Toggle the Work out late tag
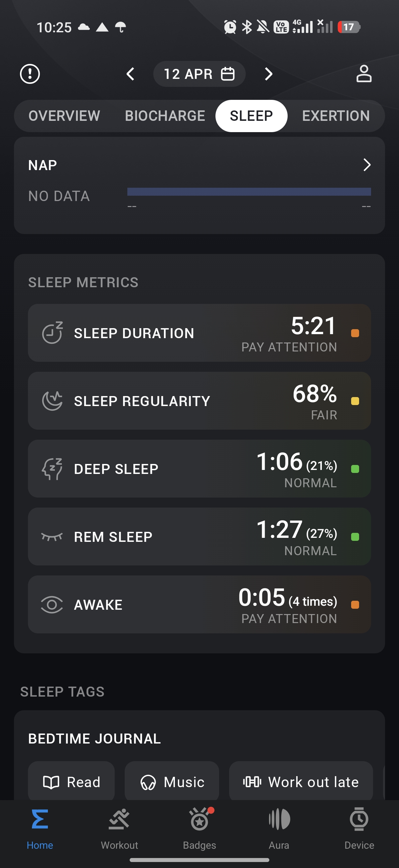 [x=301, y=781]
